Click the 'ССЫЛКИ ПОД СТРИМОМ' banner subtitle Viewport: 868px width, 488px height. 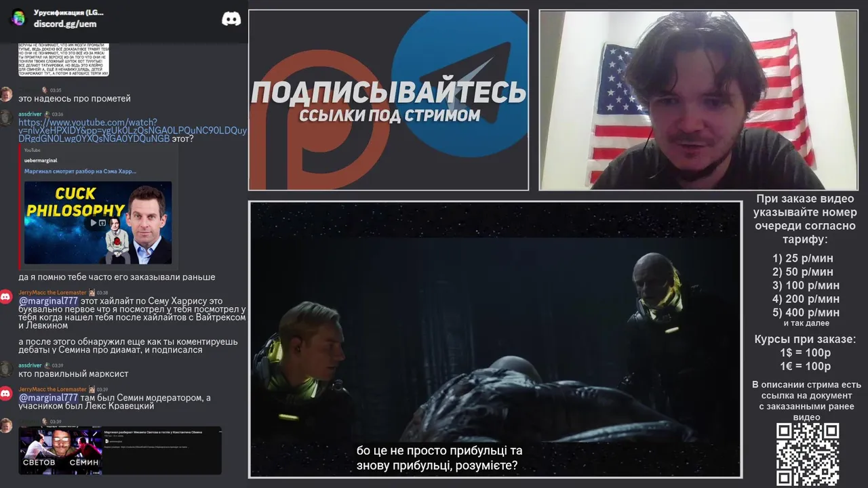pos(389,116)
